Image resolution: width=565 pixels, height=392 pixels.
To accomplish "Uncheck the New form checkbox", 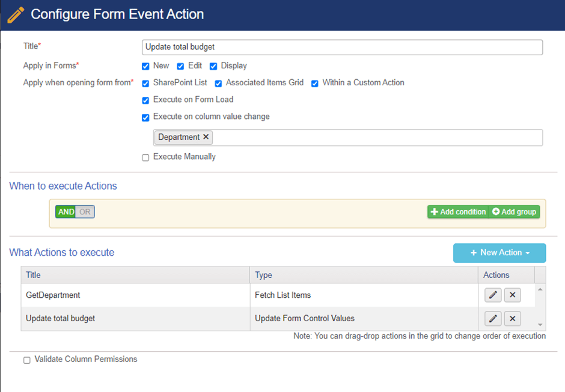I will (x=145, y=66).
